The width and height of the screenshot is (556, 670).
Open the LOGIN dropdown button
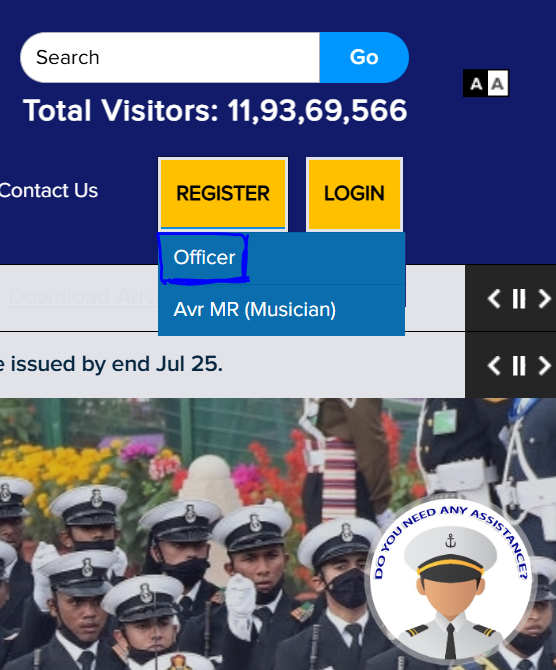click(x=354, y=194)
